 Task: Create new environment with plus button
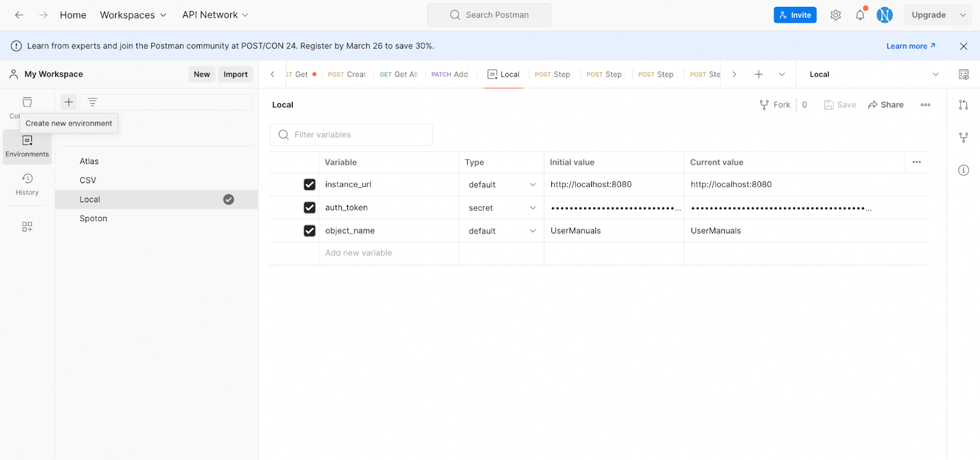[69, 102]
